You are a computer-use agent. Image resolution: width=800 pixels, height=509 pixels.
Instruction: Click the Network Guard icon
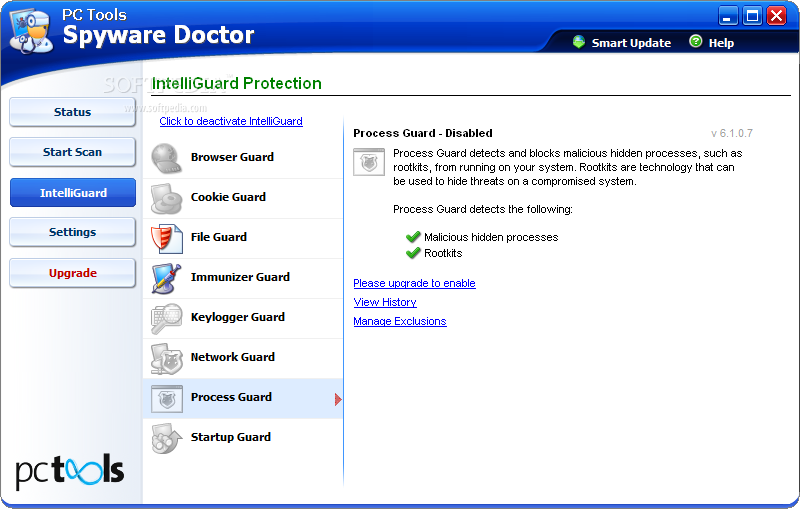click(x=166, y=359)
